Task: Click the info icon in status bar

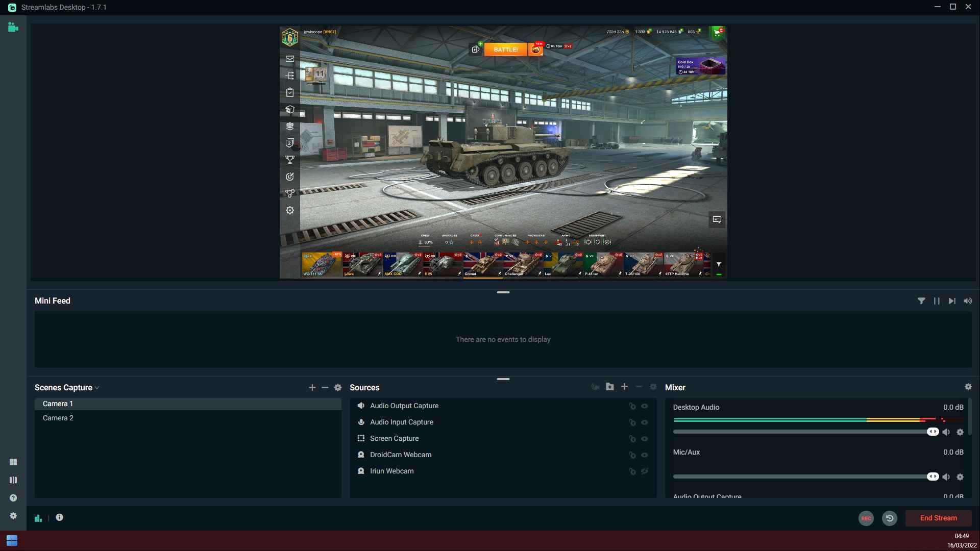Action: 59,517
